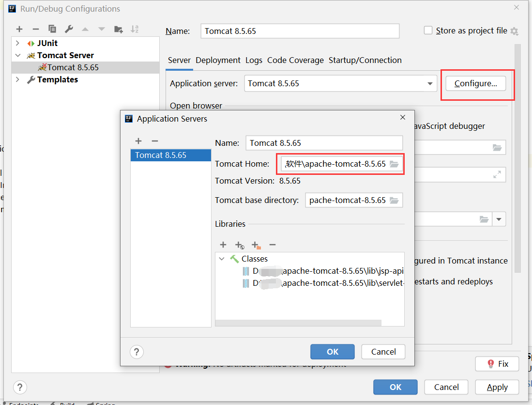Click the Fix button
The height and width of the screenshot is (405, 532).
[497, 364]
